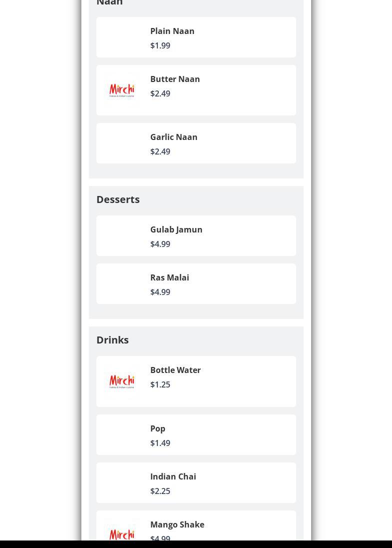Select the Gulab Jamun dessert
392x548 pixels.
coord(176,229)
